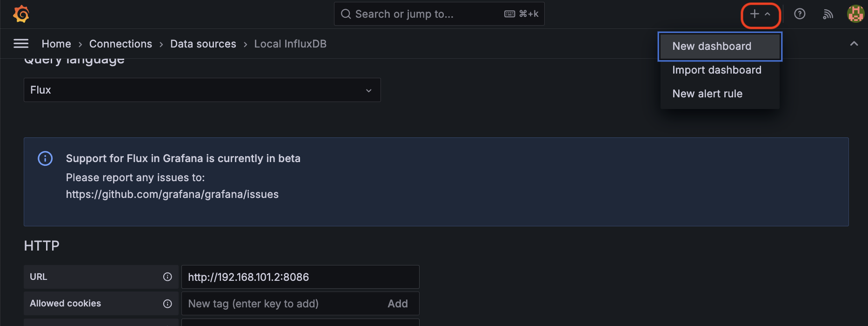Go to Data sources breadcrumb

(x=203, y=44)
